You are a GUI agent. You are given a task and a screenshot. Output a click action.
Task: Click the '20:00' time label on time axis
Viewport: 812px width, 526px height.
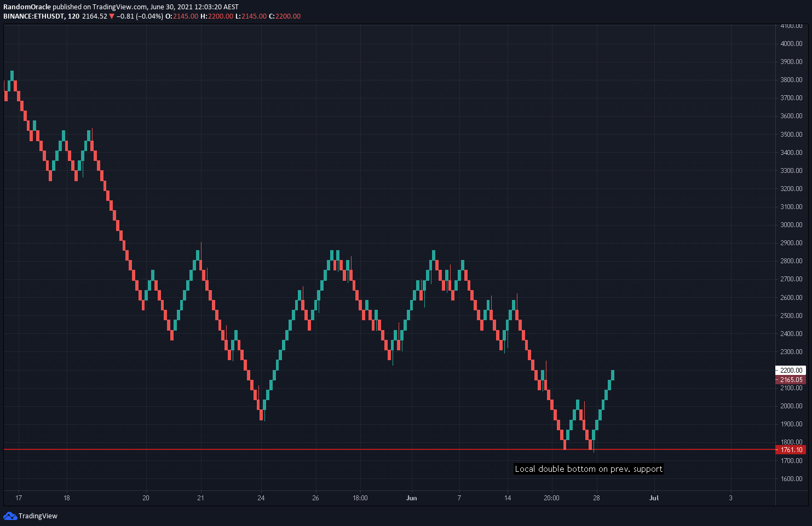(552, 498)
